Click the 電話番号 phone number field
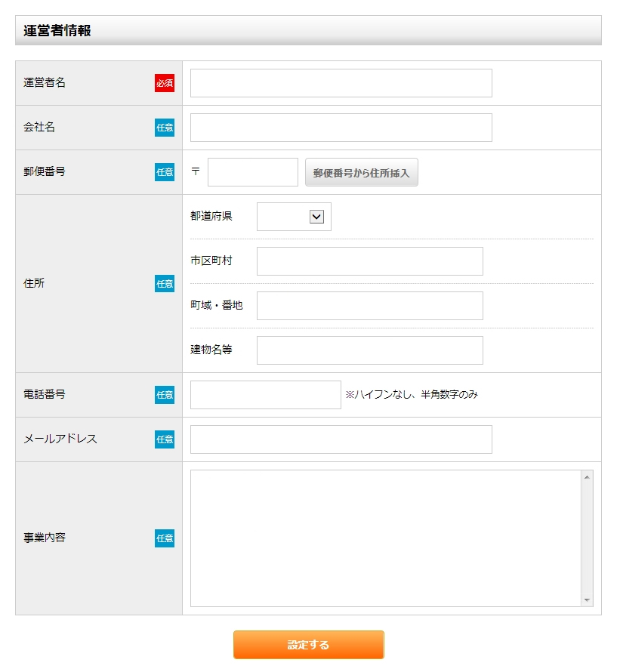Screen dimensions: 617x672 pos(265,395)
